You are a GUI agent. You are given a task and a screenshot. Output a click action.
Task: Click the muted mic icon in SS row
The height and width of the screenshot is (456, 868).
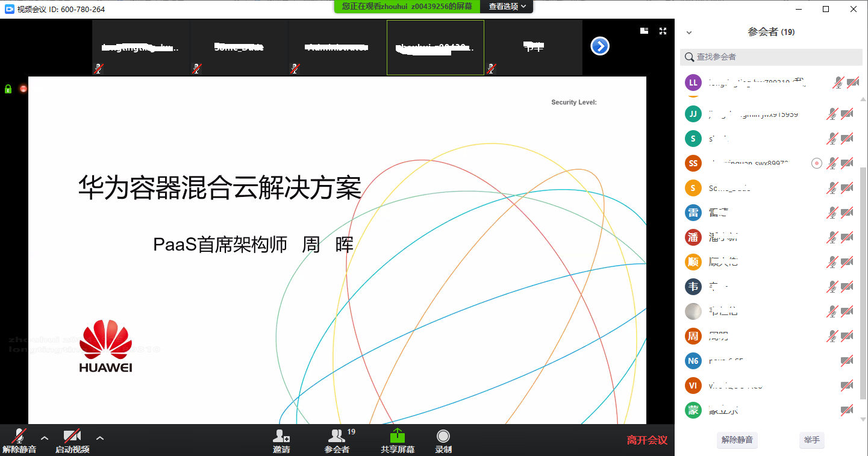832,163
